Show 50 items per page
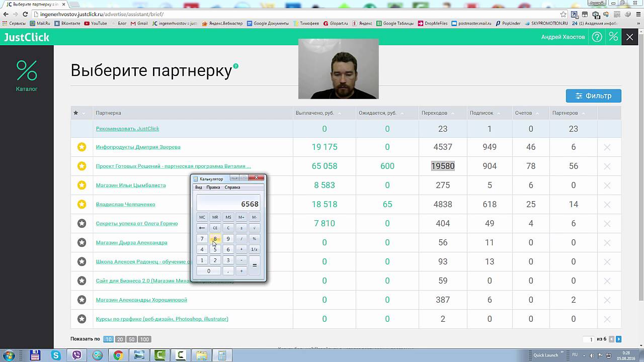Viewport: 644px width, 362px height. pyautogui.click(x=131, y=339)
